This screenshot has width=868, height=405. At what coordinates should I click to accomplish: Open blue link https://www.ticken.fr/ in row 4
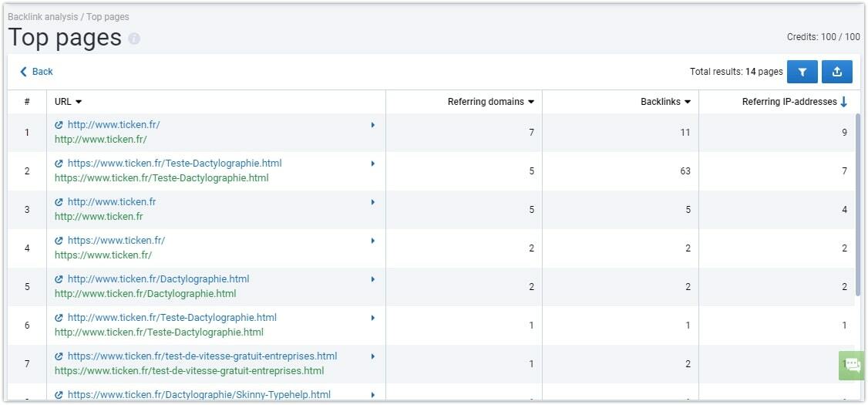(x=116, y=241)
